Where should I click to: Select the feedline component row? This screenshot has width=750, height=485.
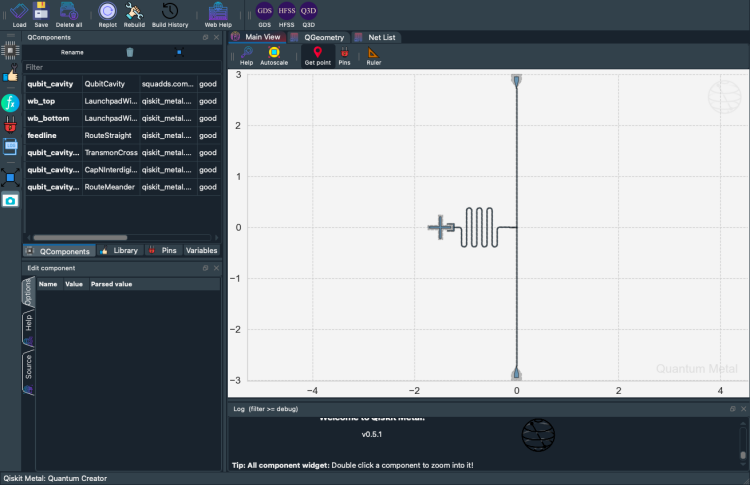[122, 135]
